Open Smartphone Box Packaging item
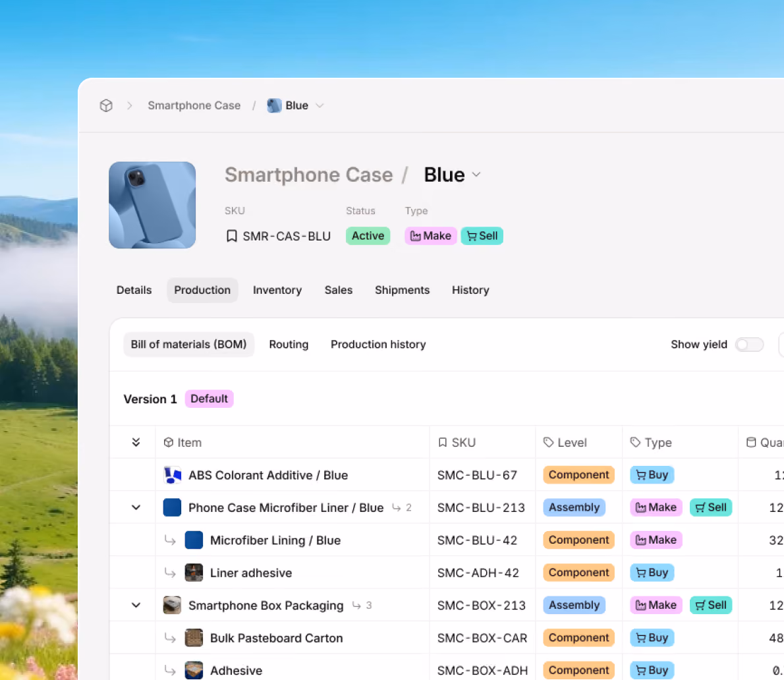 (x=266, y=606)
